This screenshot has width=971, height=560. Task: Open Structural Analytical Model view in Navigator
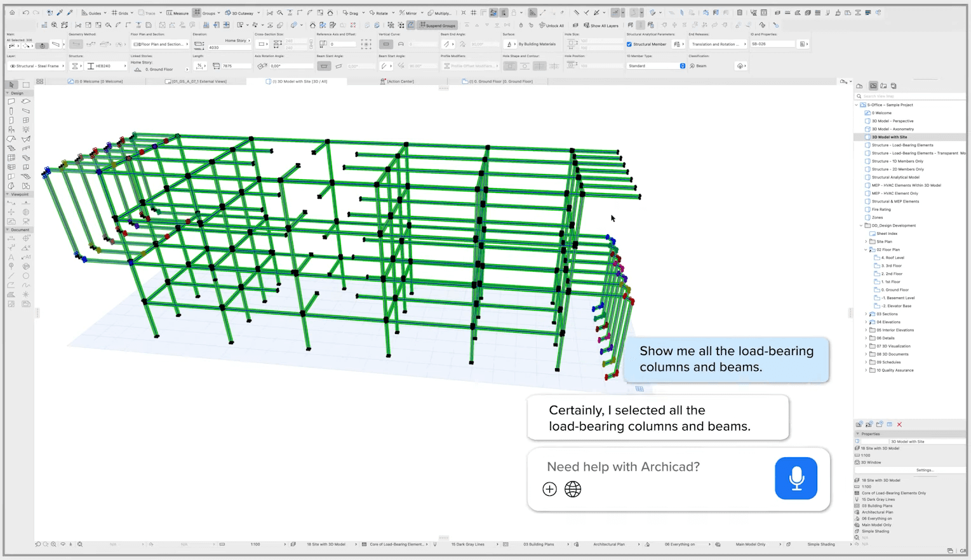point(894,177)
